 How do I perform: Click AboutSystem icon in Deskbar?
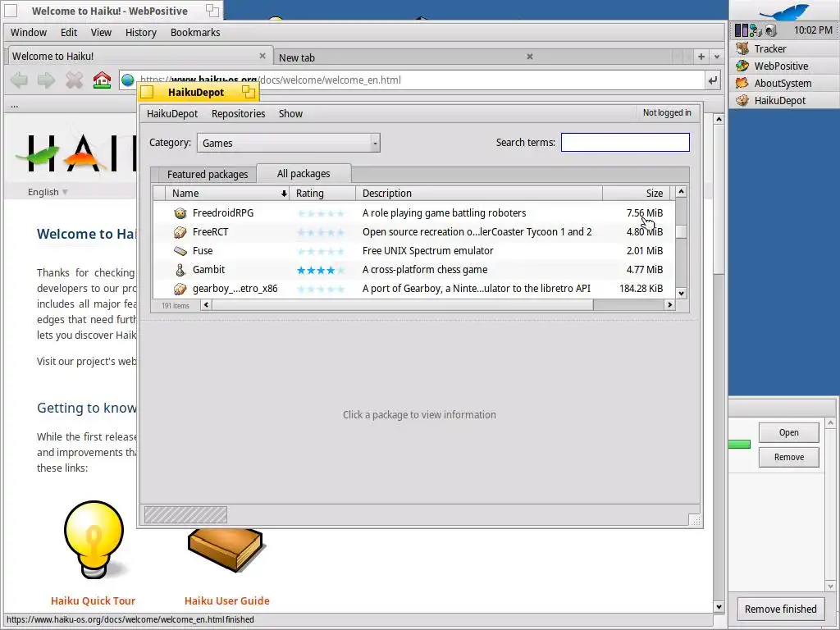click(x=742, y=83)
